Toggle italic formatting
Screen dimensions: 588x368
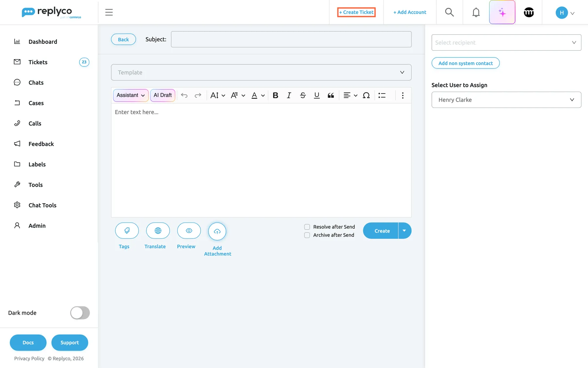(289, 95)
